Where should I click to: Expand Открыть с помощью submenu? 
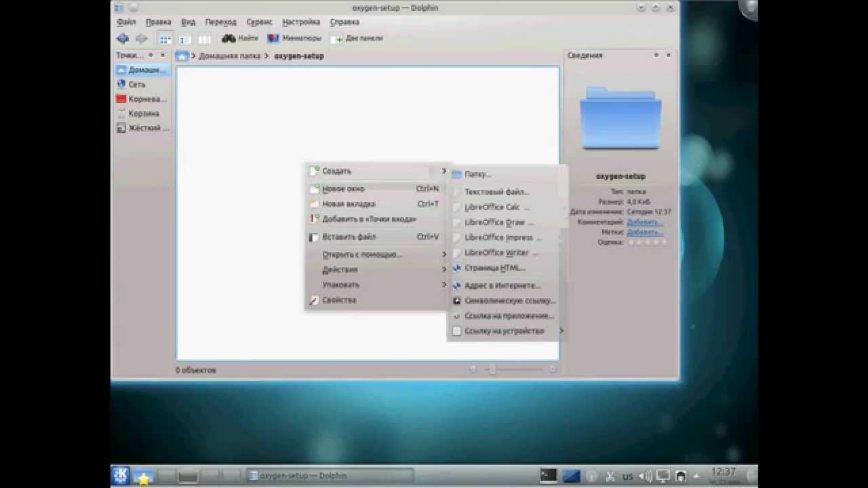pos(378,255)
